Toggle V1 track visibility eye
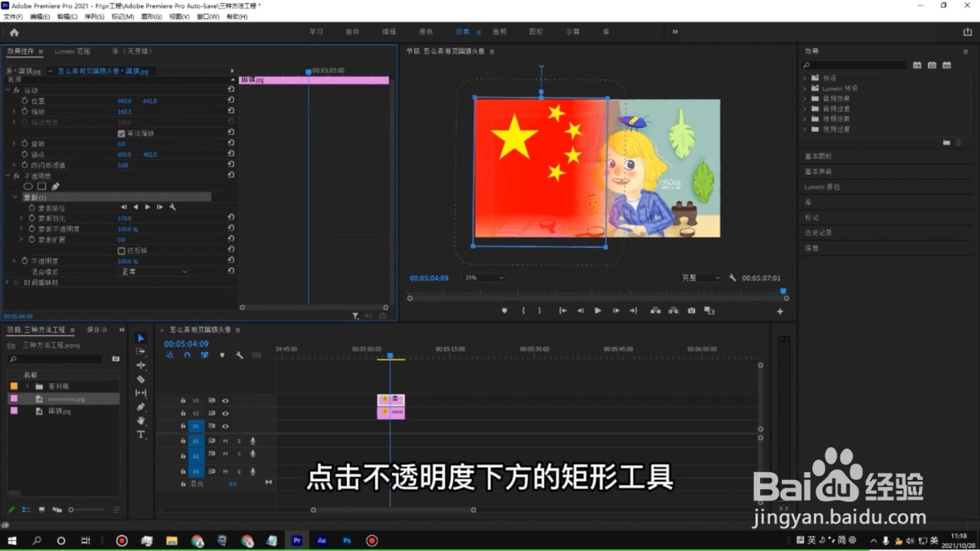980x551 pixels. coord(225,426)
